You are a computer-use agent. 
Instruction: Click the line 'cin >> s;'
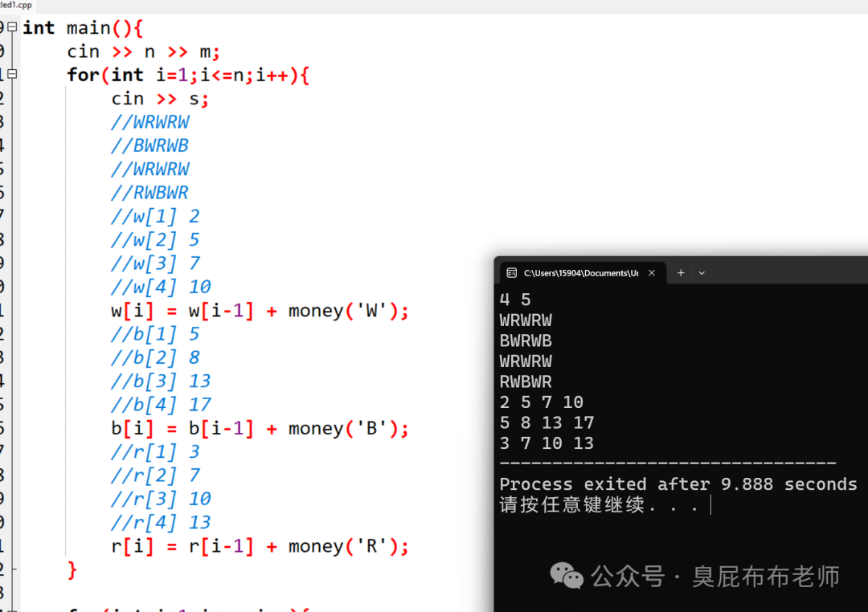pos(160,99)
